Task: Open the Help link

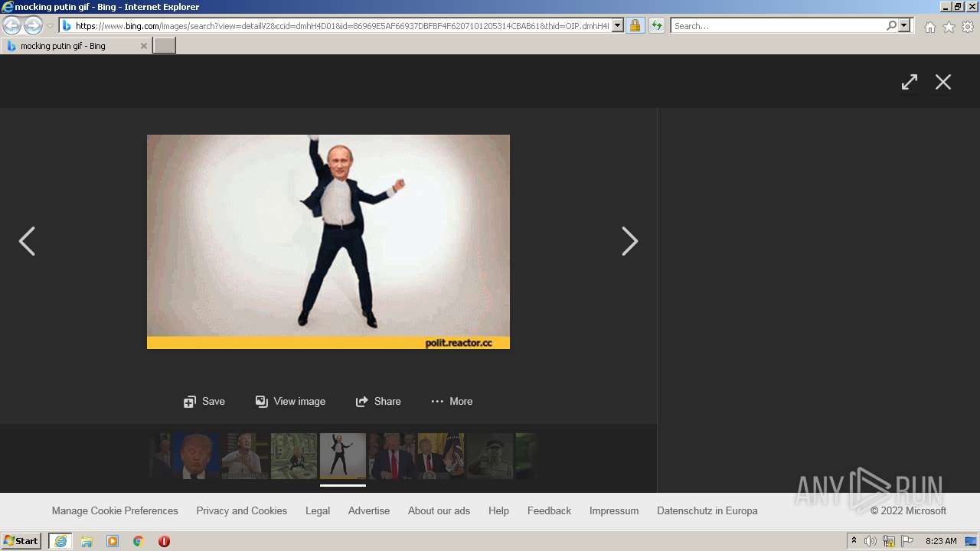Action: coord(498,510)
